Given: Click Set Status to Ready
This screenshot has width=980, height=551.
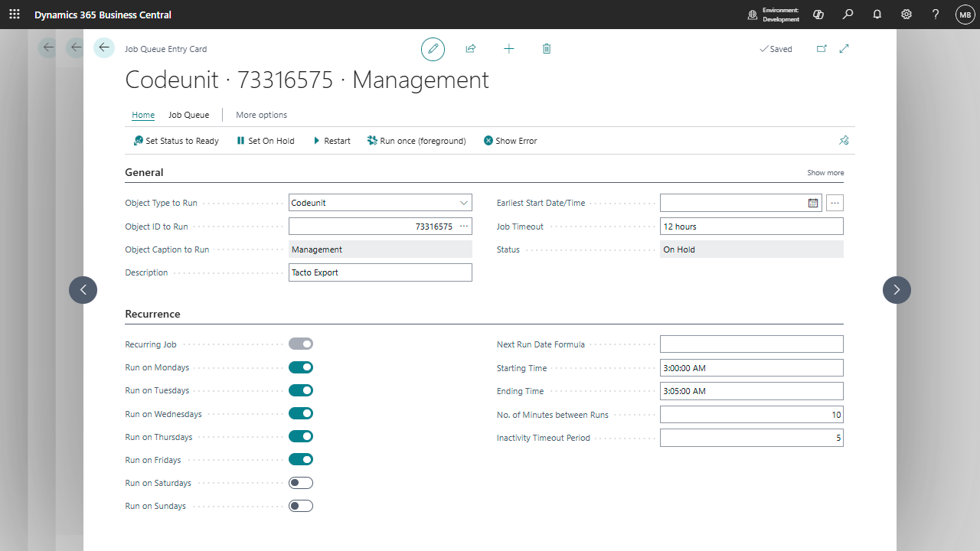Looking at the screenshot, I should (176, 141).
